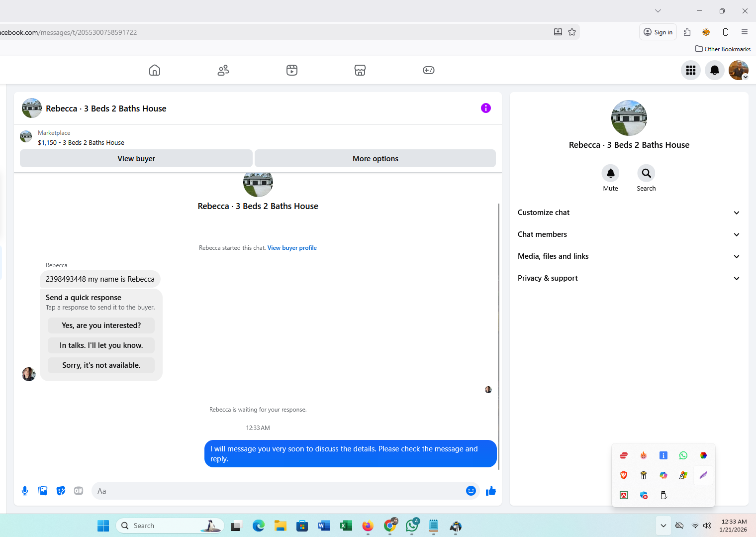Expand the Privacy & support section
756x537 pixels.
(x=629, y=278)
